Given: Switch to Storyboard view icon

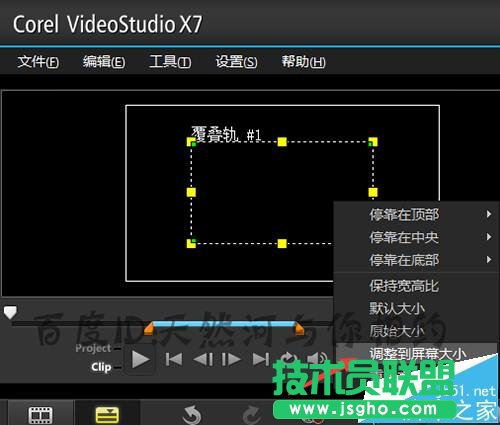Looking at the screenshot, I should click(40, 415).
